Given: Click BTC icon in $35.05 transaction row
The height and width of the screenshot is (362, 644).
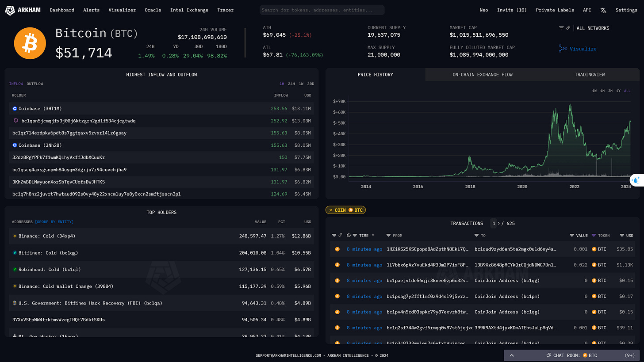Looking at the screenshot, I should click(x=594, y=249).
